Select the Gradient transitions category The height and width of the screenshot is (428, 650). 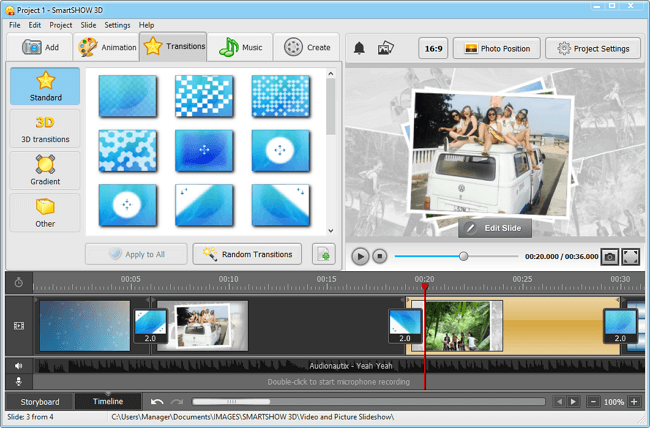45,170
